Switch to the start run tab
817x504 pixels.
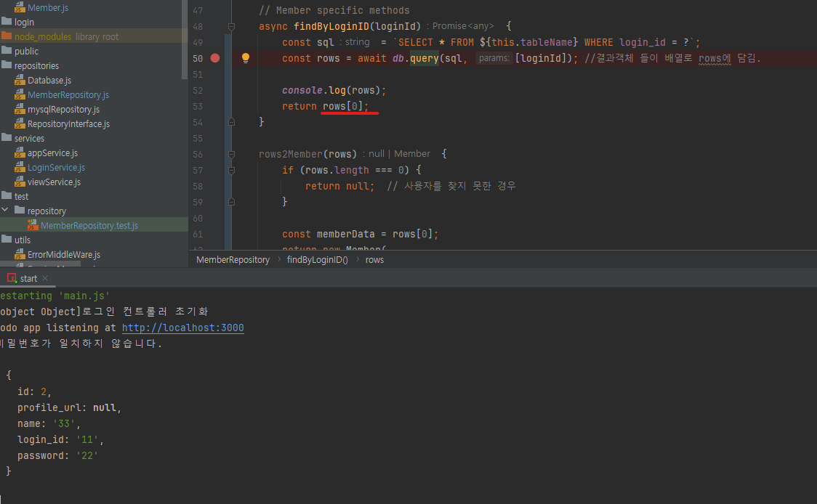tap(28, 279)
